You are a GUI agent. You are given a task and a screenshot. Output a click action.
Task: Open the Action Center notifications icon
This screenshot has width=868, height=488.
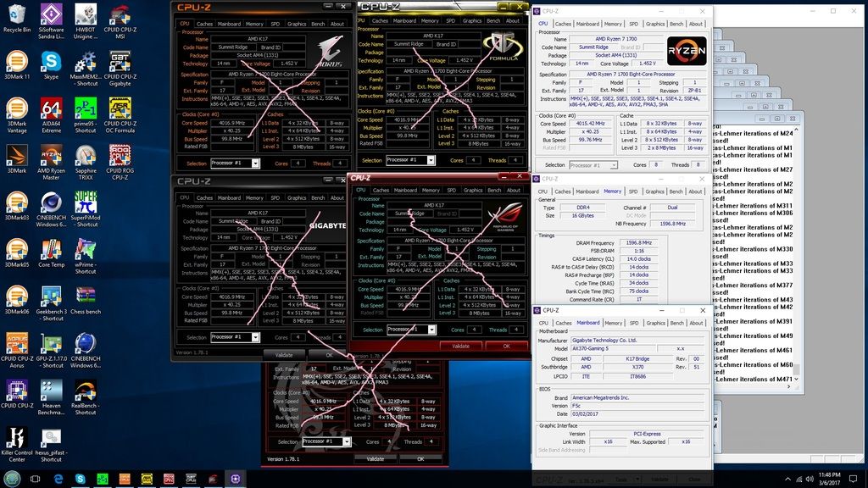coord(853,480)
